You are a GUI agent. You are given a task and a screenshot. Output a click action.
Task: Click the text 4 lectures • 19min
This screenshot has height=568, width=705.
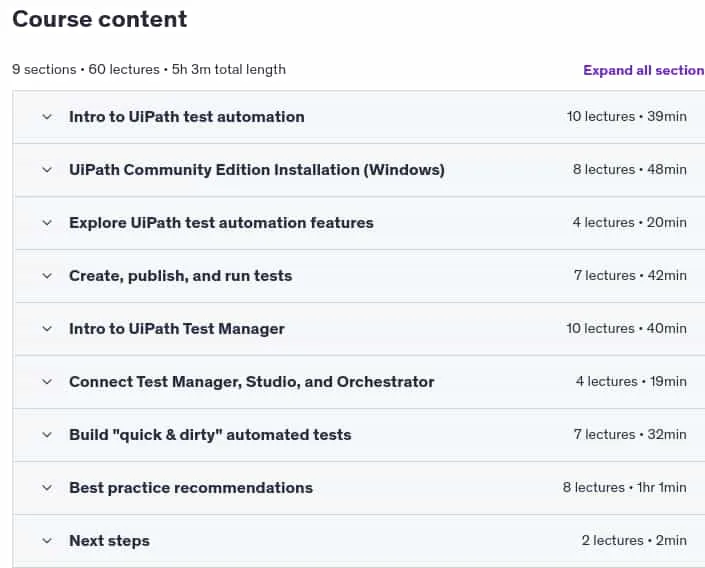pos(631,382)
